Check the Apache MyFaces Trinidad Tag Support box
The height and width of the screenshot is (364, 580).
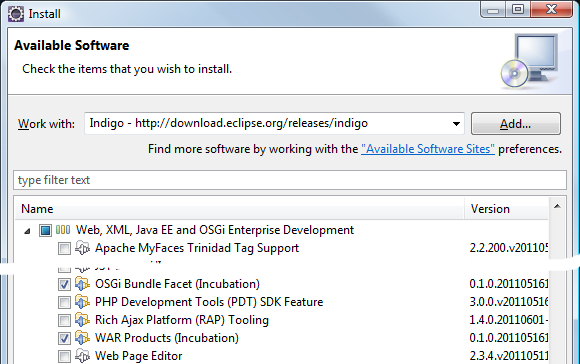tap(64, 249)
